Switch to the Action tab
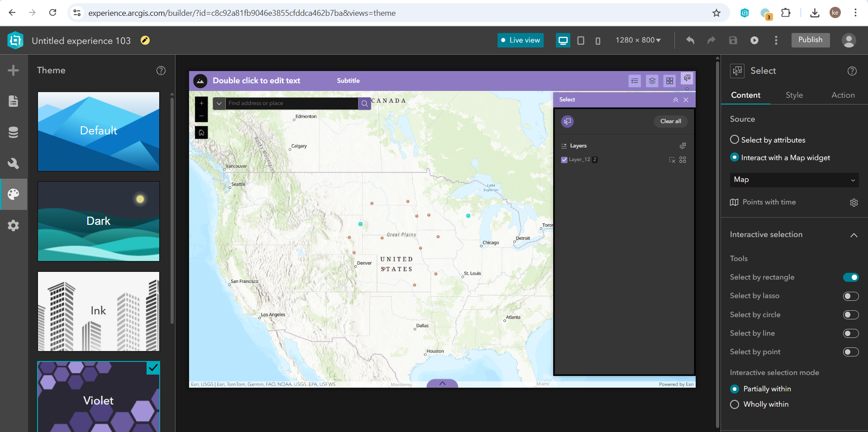Viewport: 868px width, 432px height. [843, 95]
